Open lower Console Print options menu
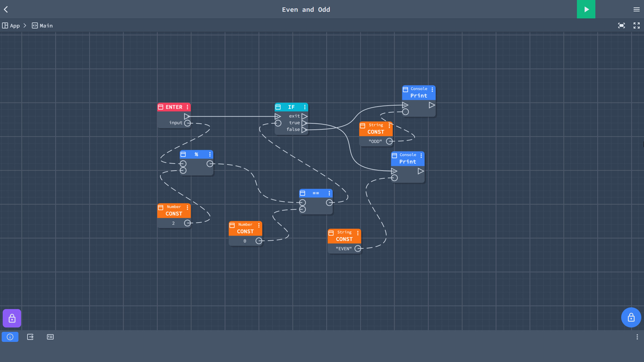This screenshot has height=362, width=644. [x=421, y=156]
